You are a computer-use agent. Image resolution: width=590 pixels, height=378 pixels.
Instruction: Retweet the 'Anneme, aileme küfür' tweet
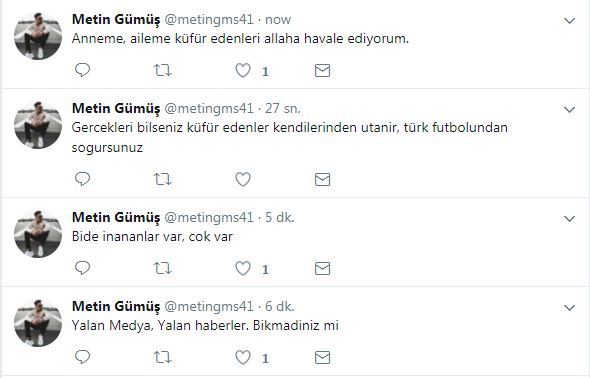[163, 70]
